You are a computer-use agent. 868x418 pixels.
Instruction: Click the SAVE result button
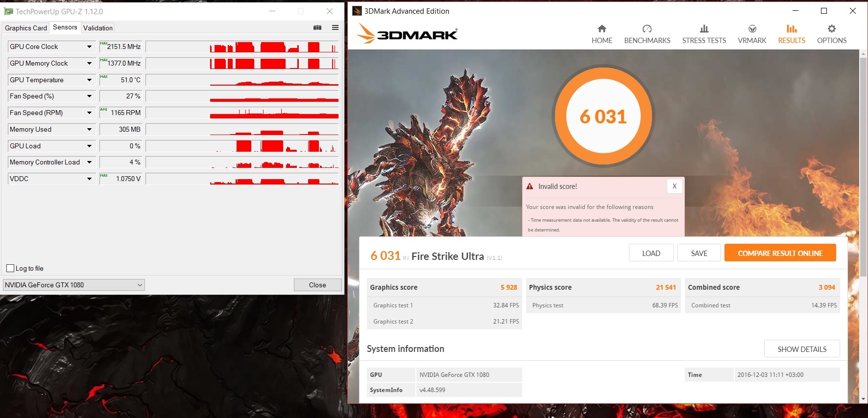click(x=699, y=253)
